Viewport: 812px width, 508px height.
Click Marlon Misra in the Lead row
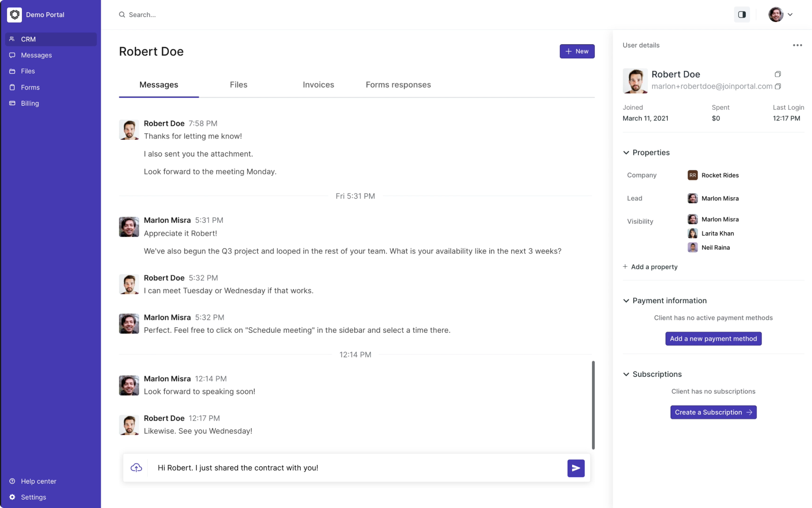click(720, 198)
